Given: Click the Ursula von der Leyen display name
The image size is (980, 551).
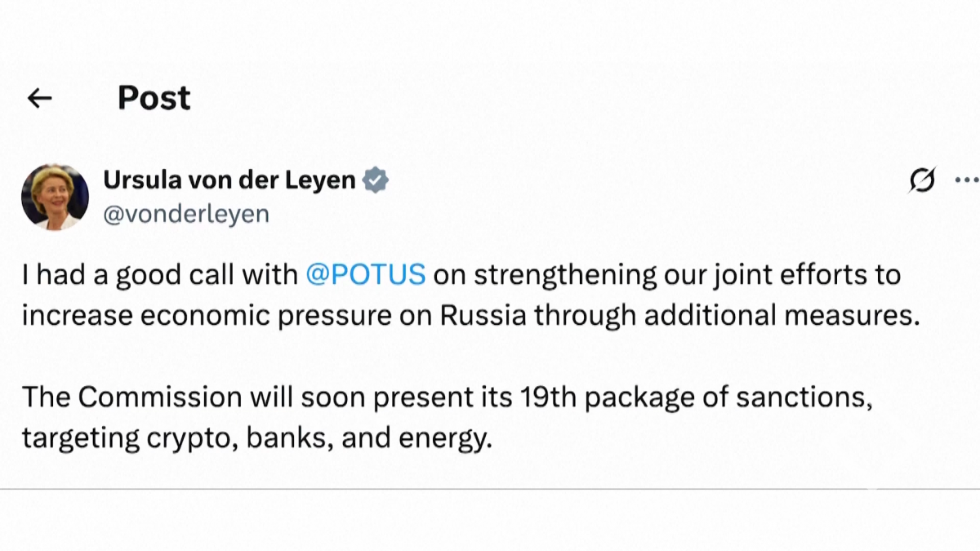Looking at the screenshot, I should [229, 180].
